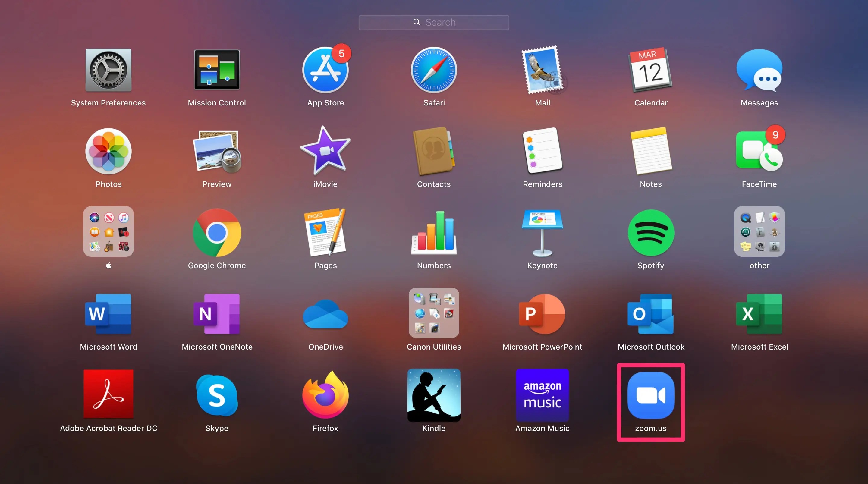Expand the Apple apps folder
The height and width of the screenshot is (484, 868).
pos(108,231)
